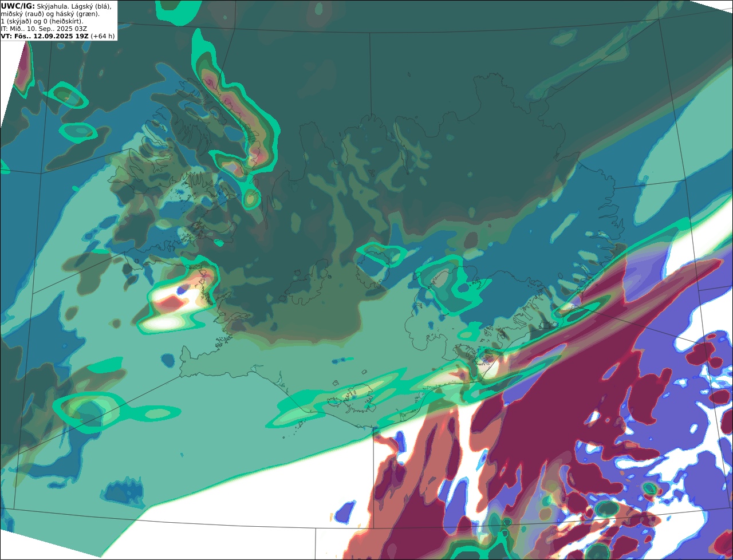Select the "miðský (rauð) og háský (græn)." line

[x=50, y=14]
